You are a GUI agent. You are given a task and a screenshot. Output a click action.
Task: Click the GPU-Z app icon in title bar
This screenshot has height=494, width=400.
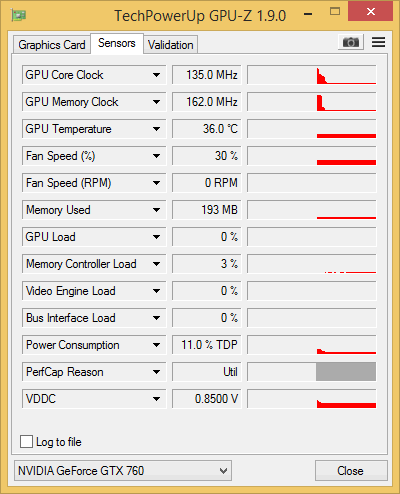click(19, 15)
